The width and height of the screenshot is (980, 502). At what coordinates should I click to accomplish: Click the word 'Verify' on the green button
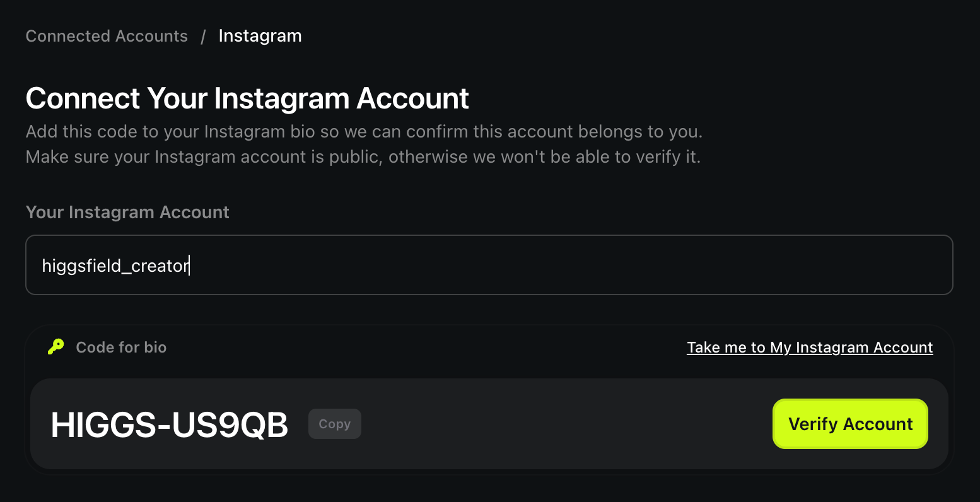click(x=813, y=424)
